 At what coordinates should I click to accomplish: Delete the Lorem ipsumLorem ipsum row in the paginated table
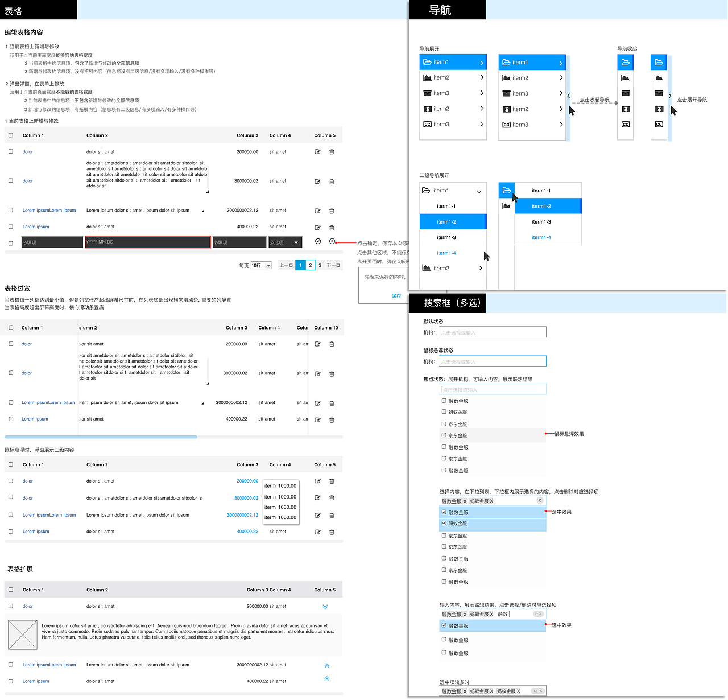tap(332, 211)
